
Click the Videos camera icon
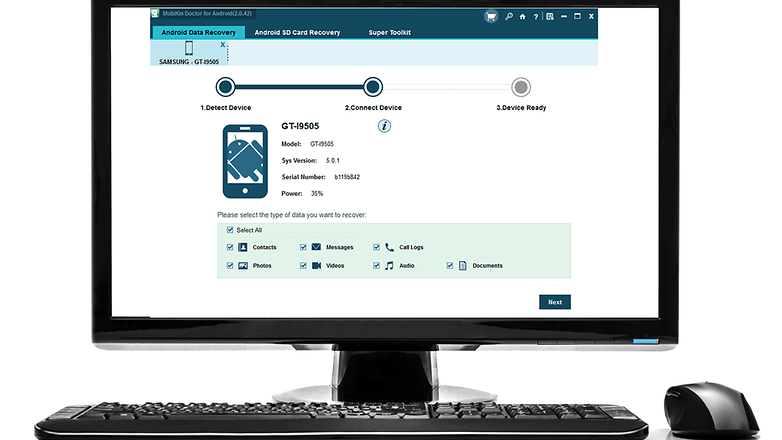(316, 265)
